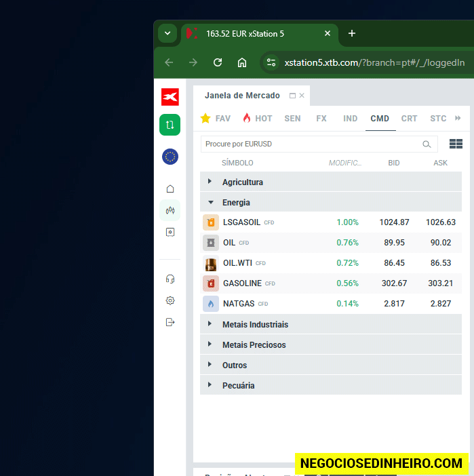The width and height of the screenshot is (474, 476).
Task: Select the OIL.WTI symbol name
Action: point(237,263)
